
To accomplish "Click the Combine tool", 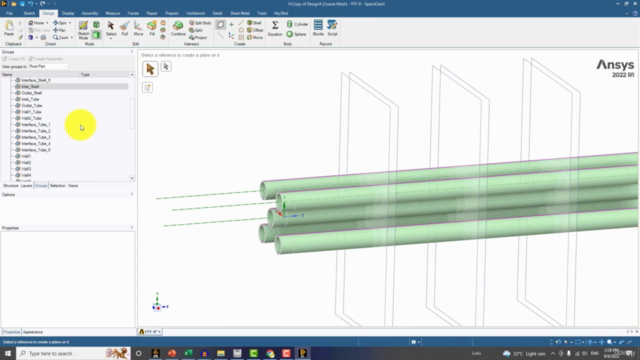I will (x=178, y=29).
